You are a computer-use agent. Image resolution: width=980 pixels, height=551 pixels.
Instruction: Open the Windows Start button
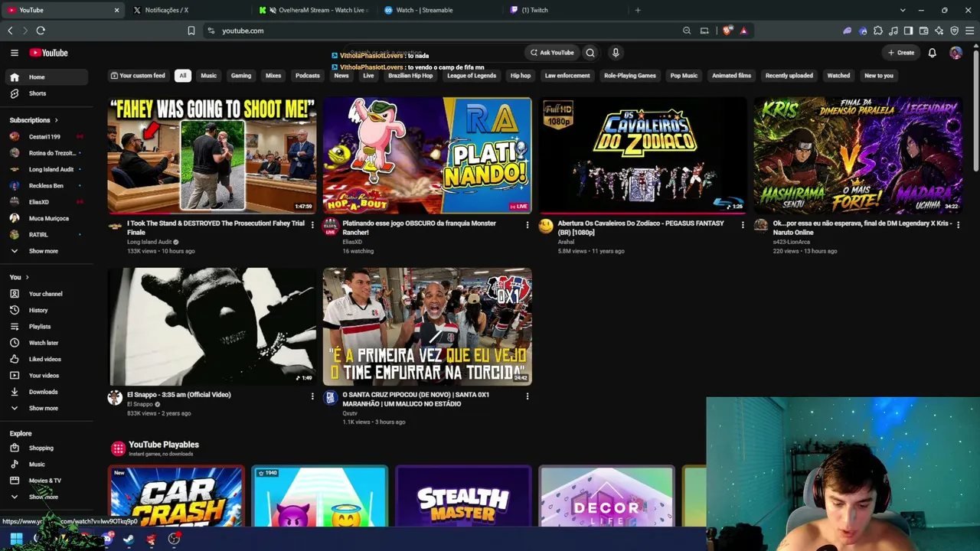[16, 539]
